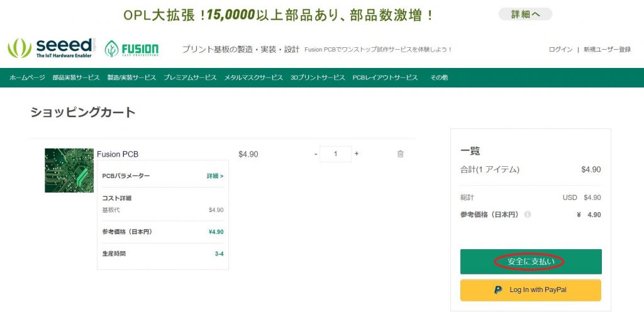Viewport: 644px width, 314px height.
Task: Click the info icon beside 参考価格
Action: coord(528,215)
